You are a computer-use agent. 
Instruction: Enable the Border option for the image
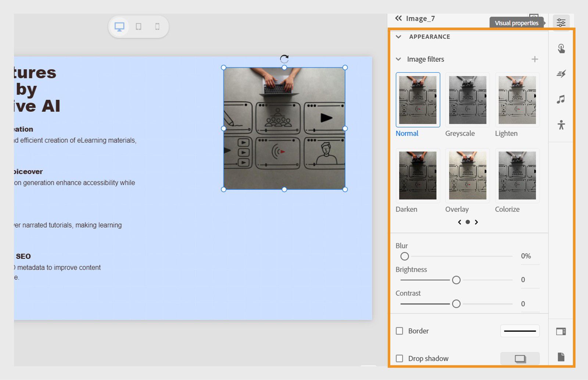click(x=399, y=331)
